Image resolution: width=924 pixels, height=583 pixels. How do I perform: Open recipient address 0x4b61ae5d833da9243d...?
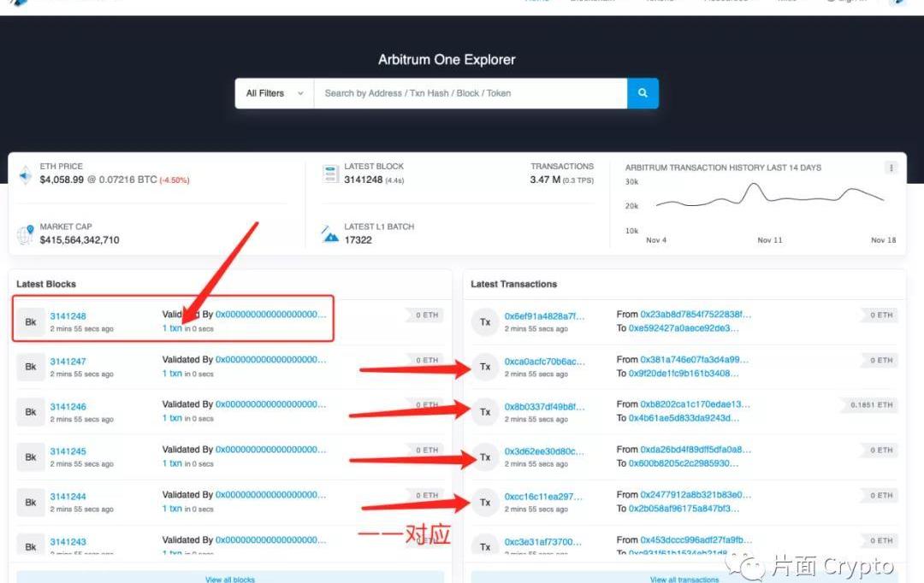click(x=684, y=418)
